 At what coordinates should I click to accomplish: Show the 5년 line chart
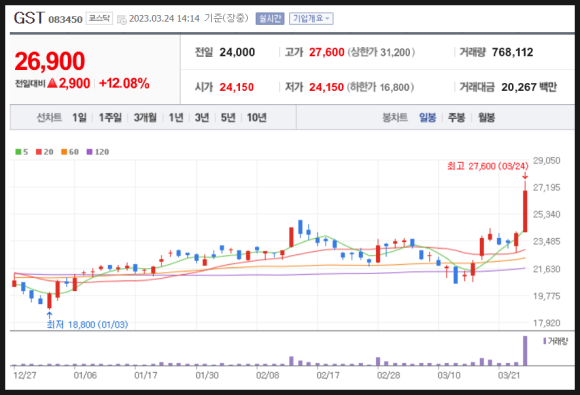[228, 118]
